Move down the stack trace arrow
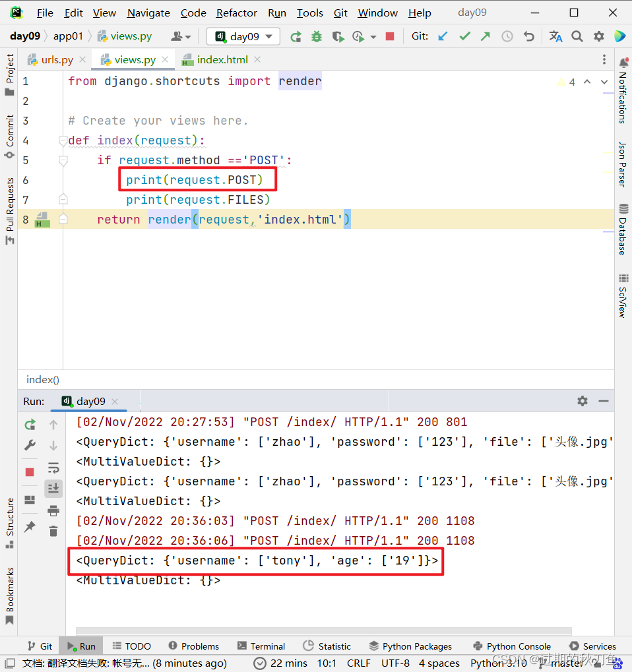 [53, 446]
